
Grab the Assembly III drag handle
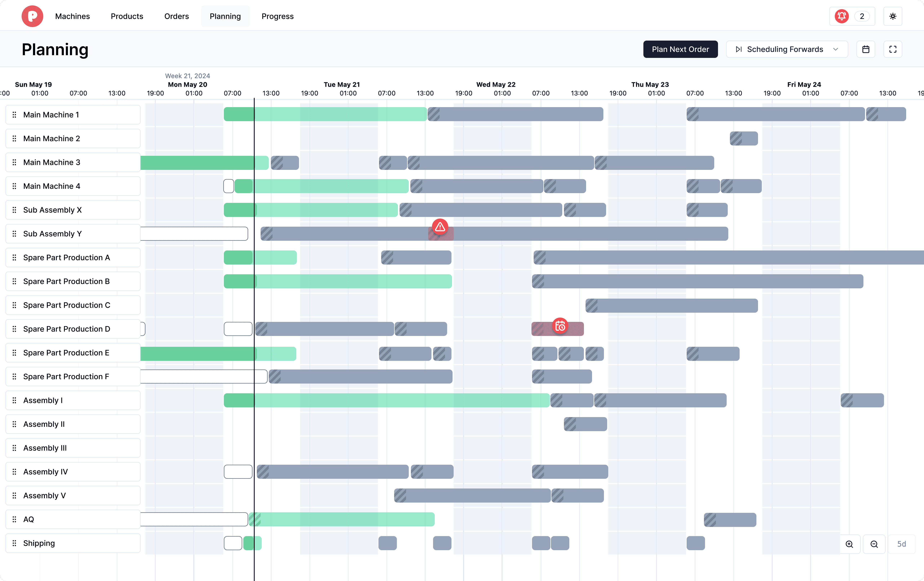[15, 448]
